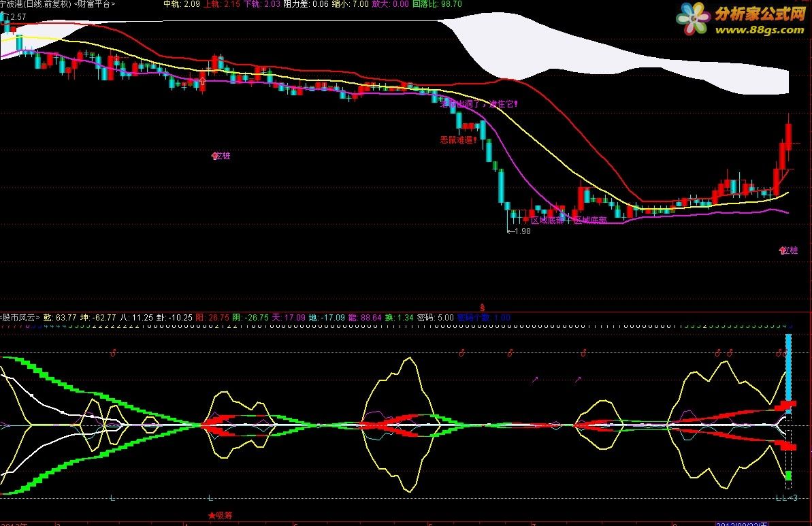812x526 pixels.
Task: Click the green 阴: -26.75 value
Action: pyautogui.click(x=250, y=317)
